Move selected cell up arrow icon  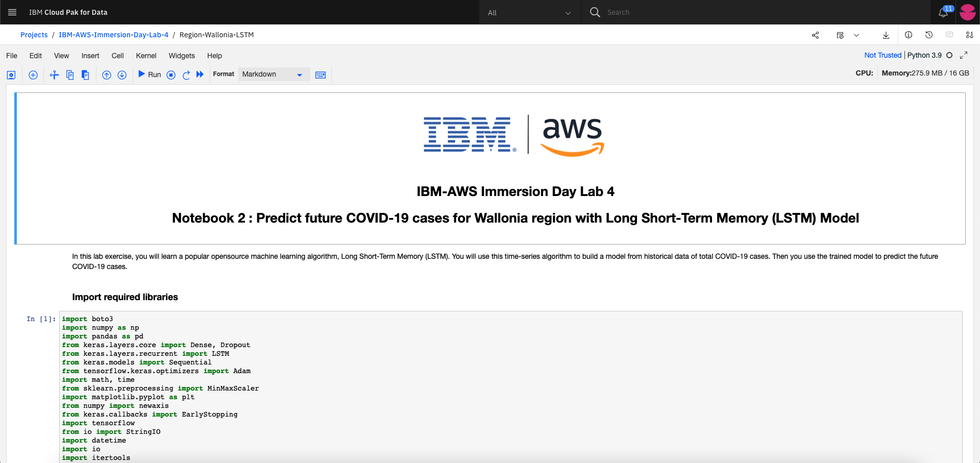[x=107, y=75]
